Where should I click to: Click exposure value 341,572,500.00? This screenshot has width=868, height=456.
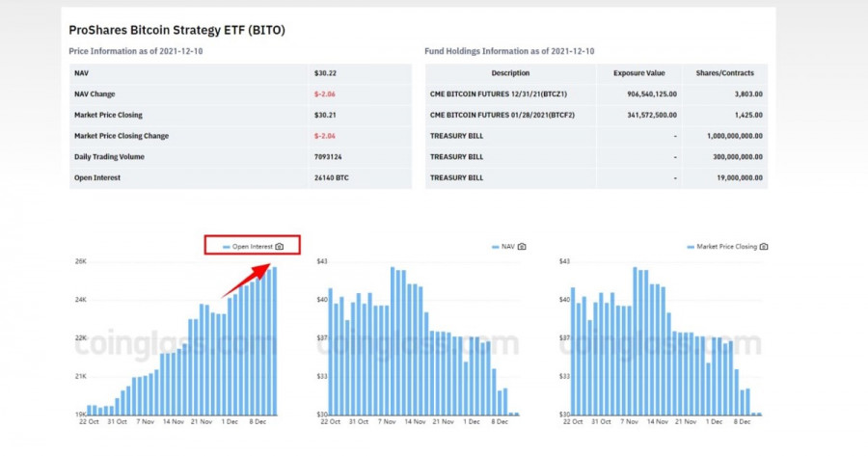[652, 115]
